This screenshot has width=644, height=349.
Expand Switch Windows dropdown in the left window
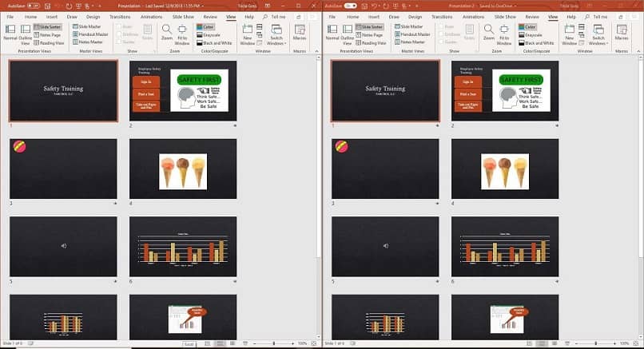276,34
